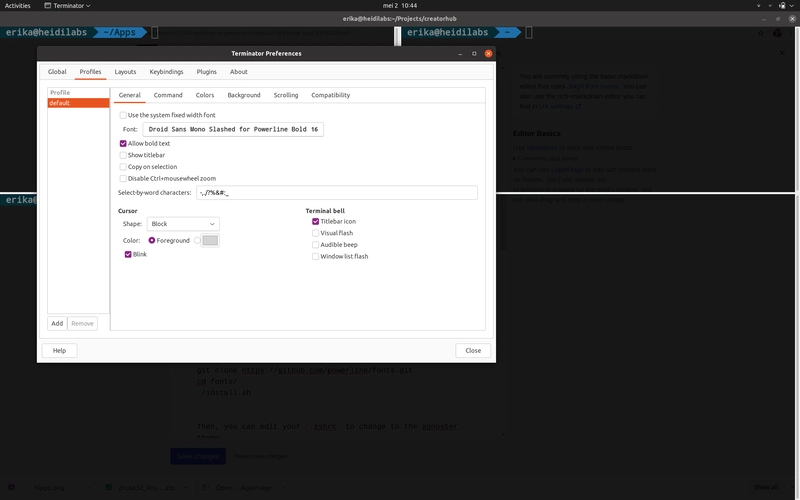Select Foreground cursor color radio button
The width and height of the screenshot is (800, 500).
[152, 240]
